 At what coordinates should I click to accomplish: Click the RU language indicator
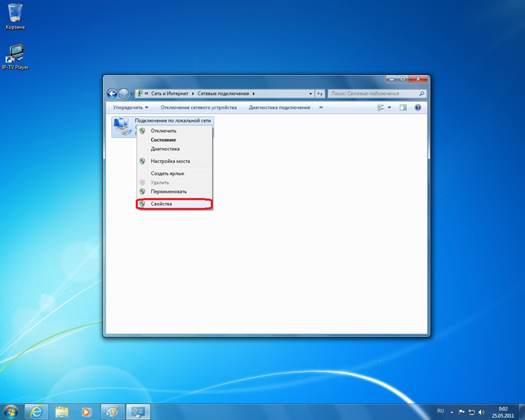tap(440, 411)
